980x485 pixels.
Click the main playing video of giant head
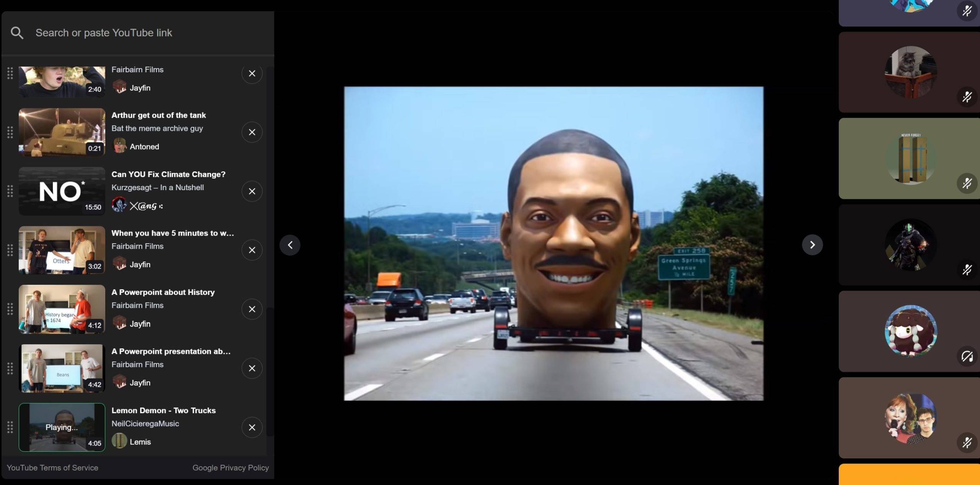[554, 244]
